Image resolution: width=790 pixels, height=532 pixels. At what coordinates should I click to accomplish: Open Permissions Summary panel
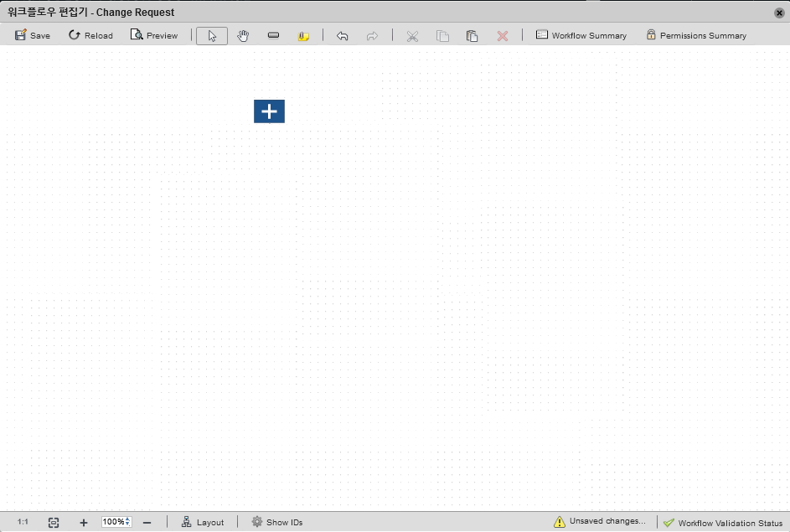pos(696,35)
